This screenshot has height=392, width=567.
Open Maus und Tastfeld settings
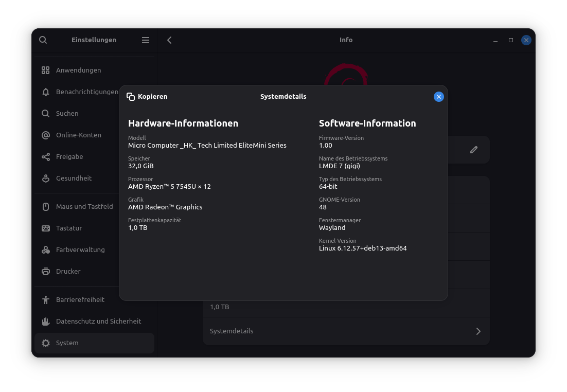[x=84, y=207]
